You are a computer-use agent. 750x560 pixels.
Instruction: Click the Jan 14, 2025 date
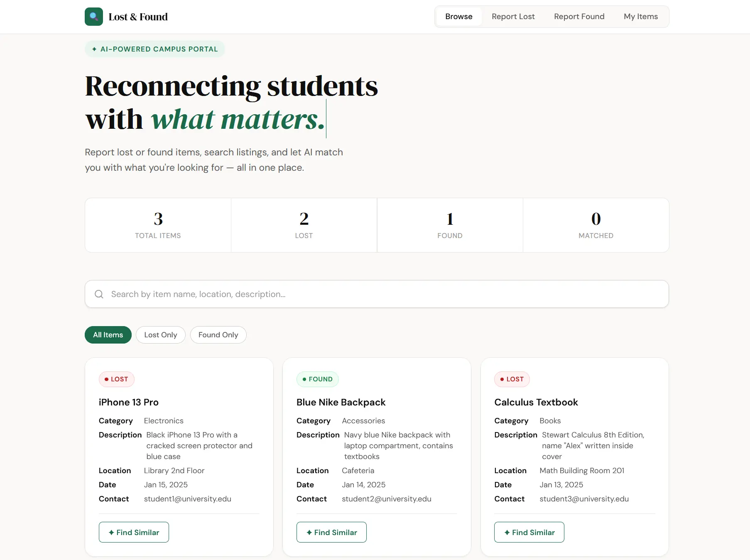(x=364, y=485)
